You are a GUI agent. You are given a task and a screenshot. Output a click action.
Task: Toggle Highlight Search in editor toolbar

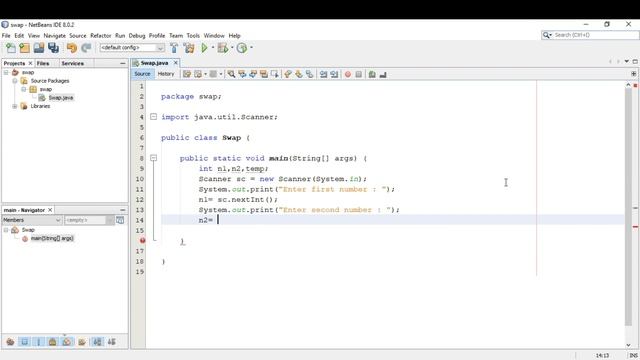tap(264, 74)
